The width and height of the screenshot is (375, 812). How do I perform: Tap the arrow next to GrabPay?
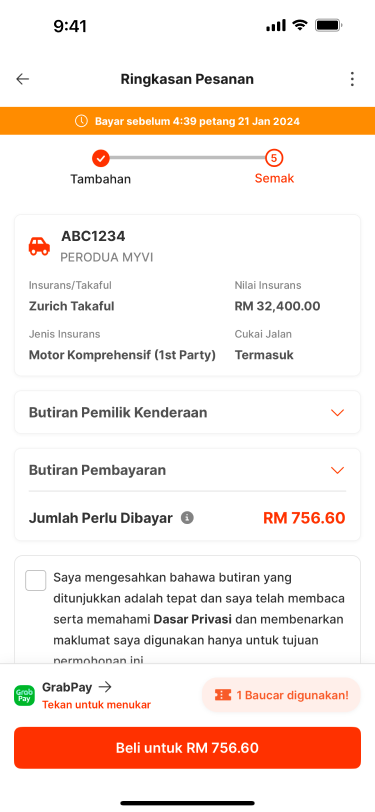(x=105, y=687)
